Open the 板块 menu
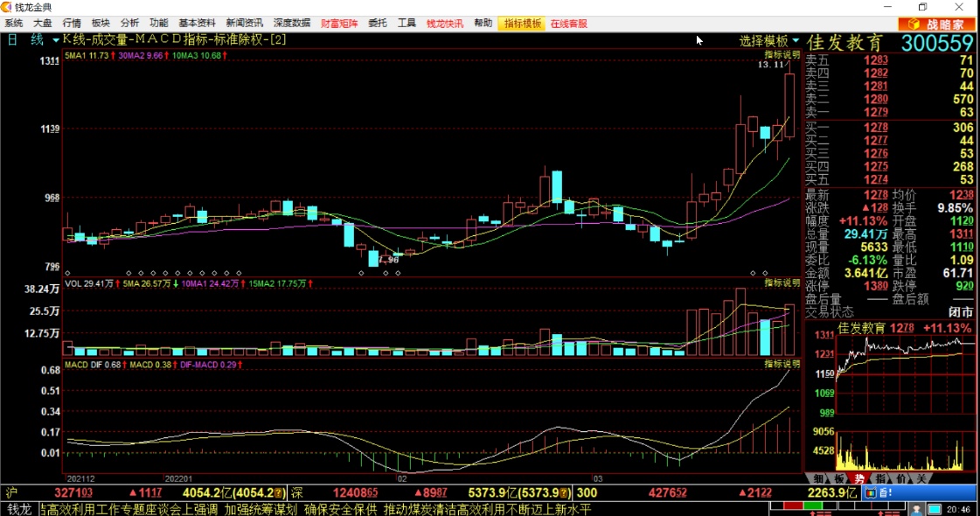 click(x=101, y=23)
